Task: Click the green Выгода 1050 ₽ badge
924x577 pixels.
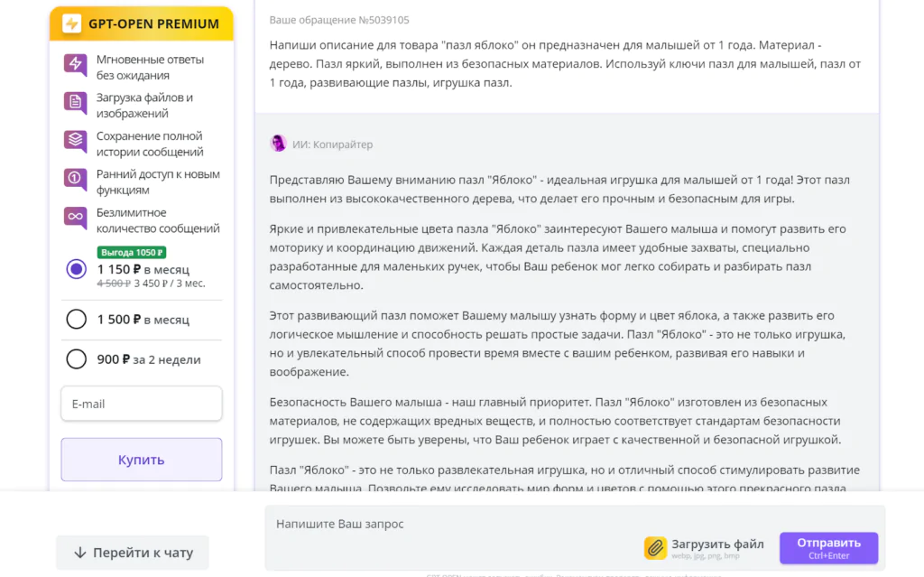Action: click(x=132, y=253)
